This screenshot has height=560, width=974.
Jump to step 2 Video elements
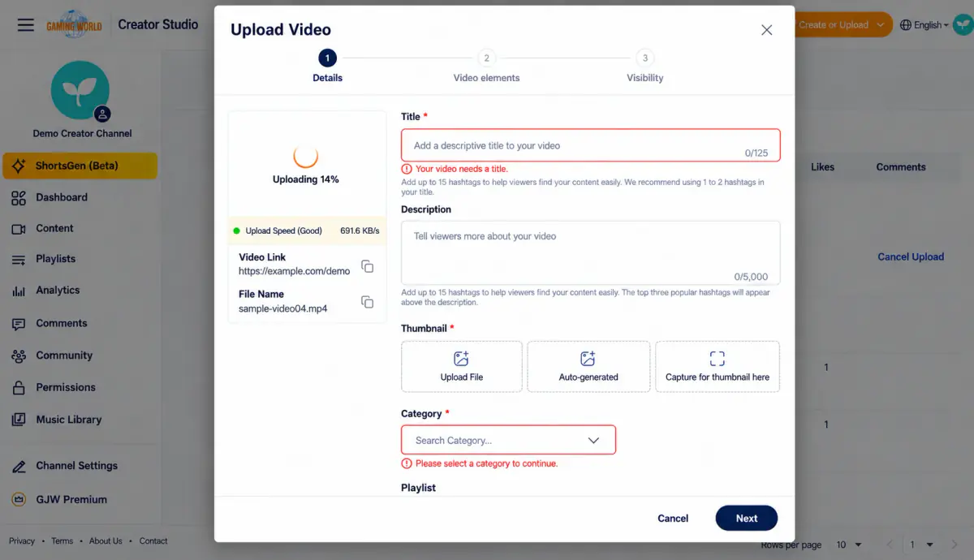(x=486, y=66)
